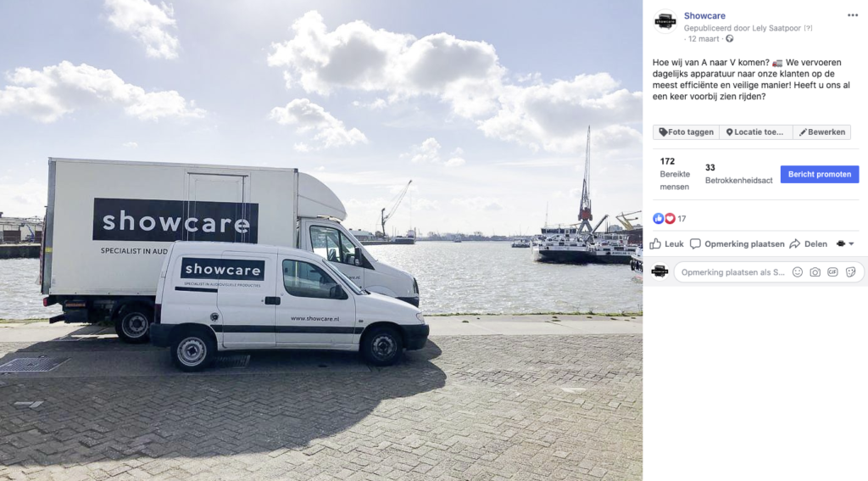Add a sticker to the comment
The image size is (868, 481).
click(x=851, y=272)
